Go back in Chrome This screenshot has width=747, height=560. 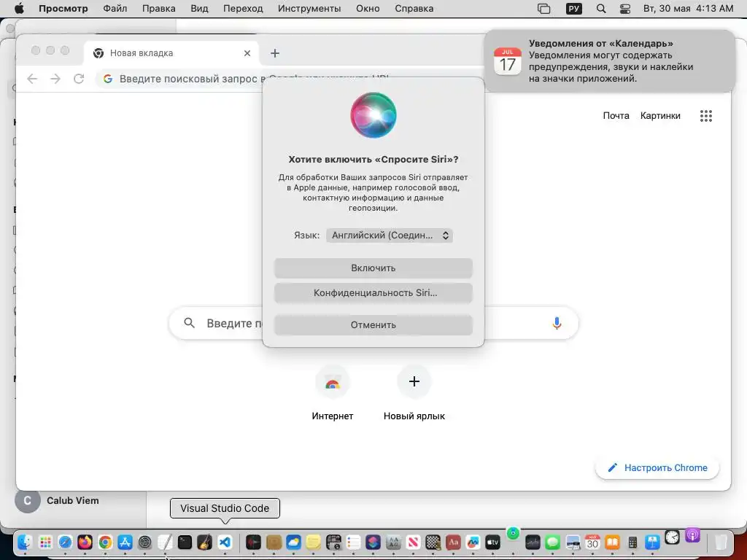[32, 79]
